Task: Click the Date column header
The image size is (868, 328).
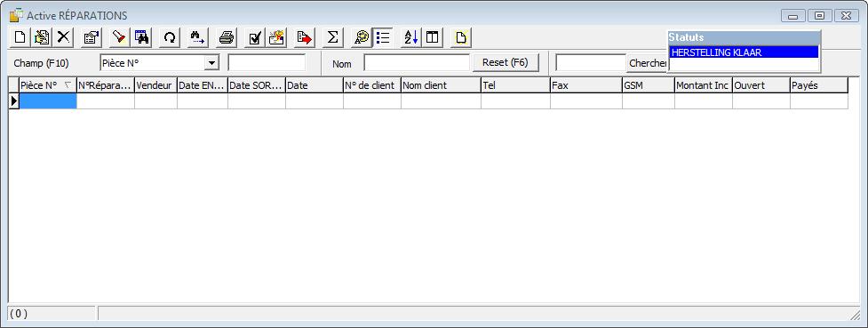Action: (314, 85)
